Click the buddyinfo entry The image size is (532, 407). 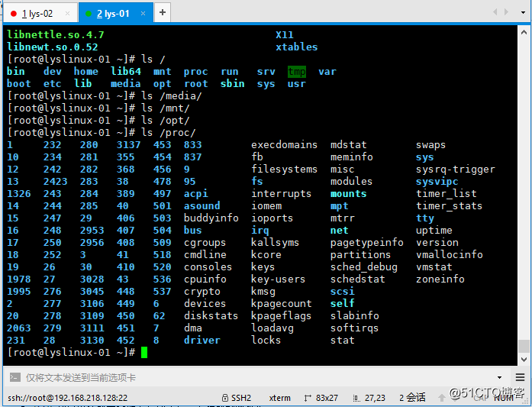tap(211, 218)
